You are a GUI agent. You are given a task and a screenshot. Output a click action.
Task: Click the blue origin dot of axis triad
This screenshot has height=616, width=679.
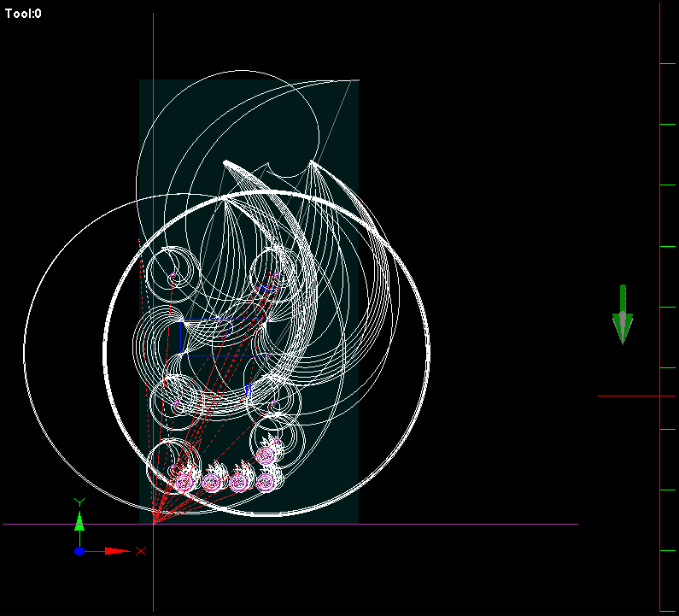click(79, 551)
